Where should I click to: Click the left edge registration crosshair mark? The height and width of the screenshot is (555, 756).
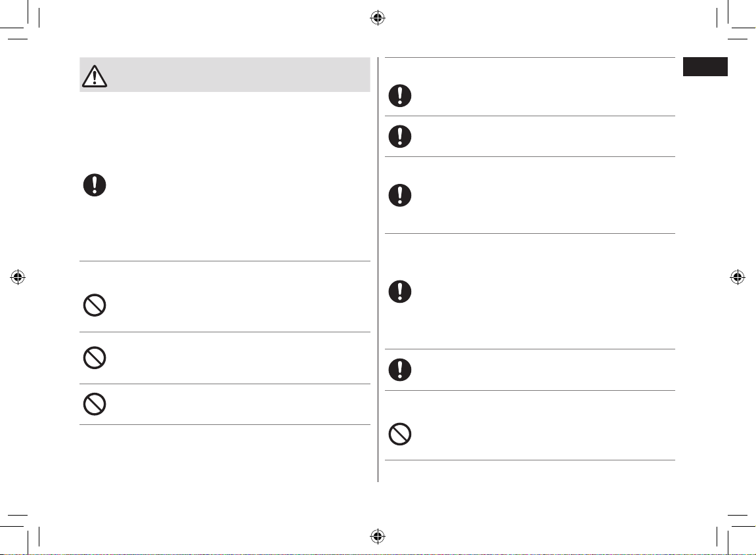(18, 277)
